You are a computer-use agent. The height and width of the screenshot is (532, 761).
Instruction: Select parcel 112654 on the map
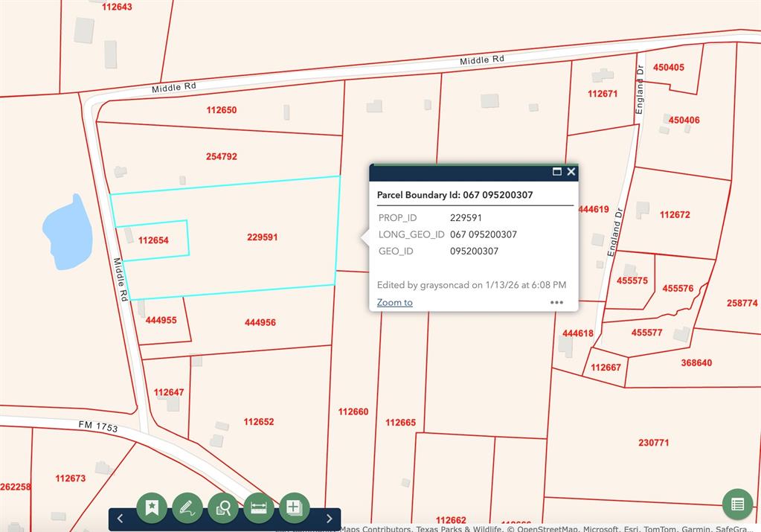coord(153,240)
